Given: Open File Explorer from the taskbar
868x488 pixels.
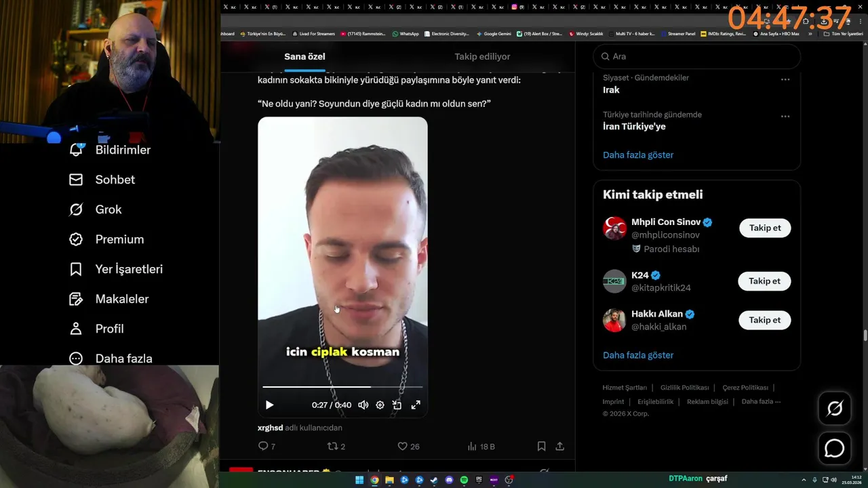Looking at the screenshot, I should click(389, 480).
